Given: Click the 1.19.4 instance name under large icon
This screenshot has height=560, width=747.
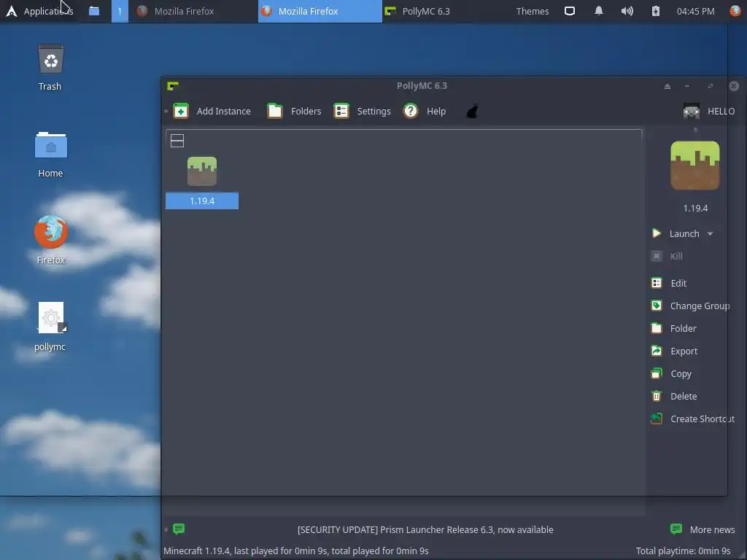Looking at the screenshot, I should click(695, 208).
